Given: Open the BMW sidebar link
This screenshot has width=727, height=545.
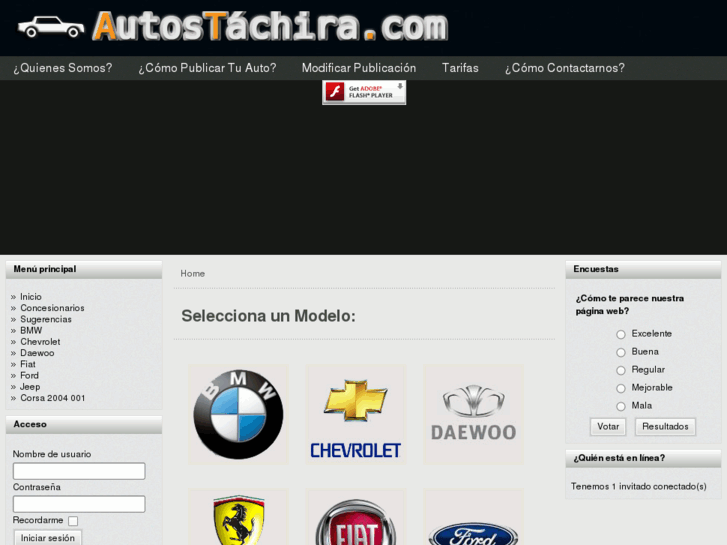Looking at the screenshot, I should coord(31,330).
